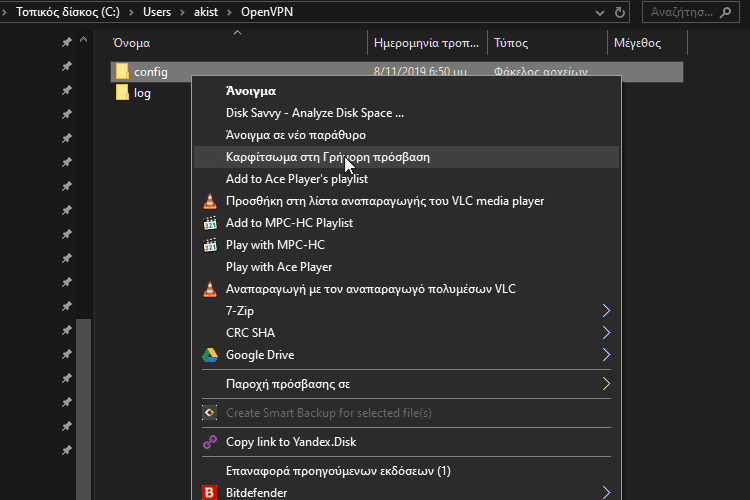Viewport: 750px width, 500px height.
Task: Click the VLC cone icon beside Προσθήκη στη λίστα
Action: point(210,201)
